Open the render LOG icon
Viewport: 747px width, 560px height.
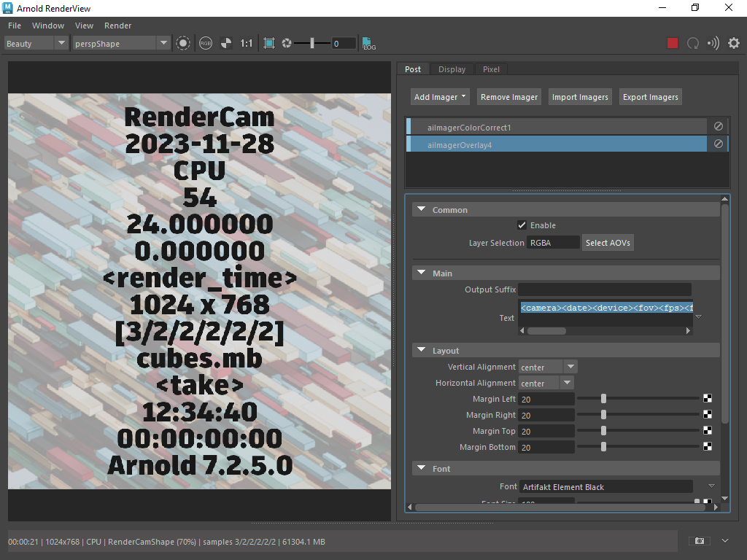(x=369, y=44)
